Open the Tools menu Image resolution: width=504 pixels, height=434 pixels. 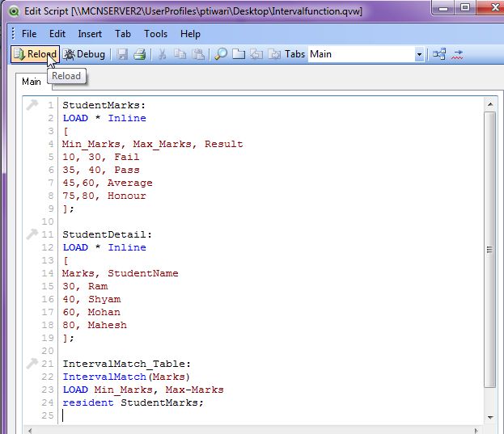[156, 34]
